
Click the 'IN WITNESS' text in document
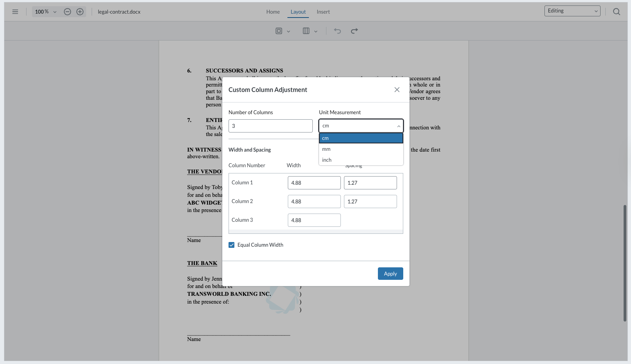tap(204, 150)
